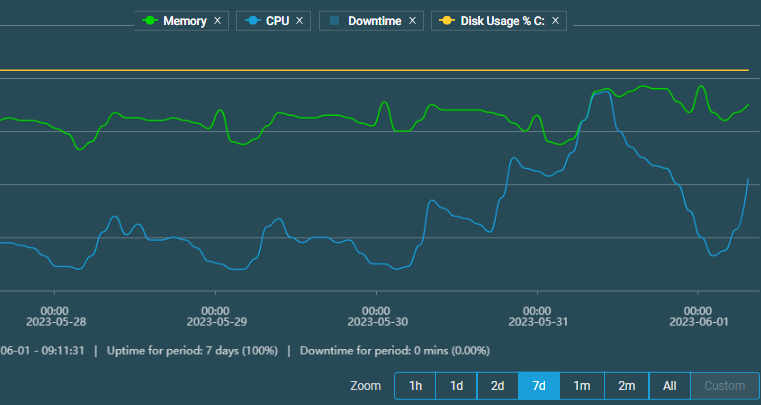Pick the 2m zoom range
Image resolution: width=761 pixels, height=405 pixels.
click(x=626, y=386)
